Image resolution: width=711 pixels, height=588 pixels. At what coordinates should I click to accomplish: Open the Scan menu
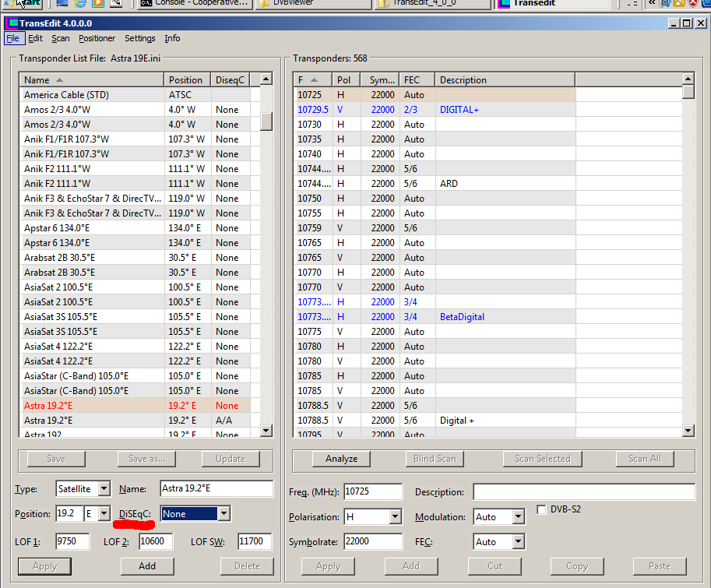tap(61, 38)
